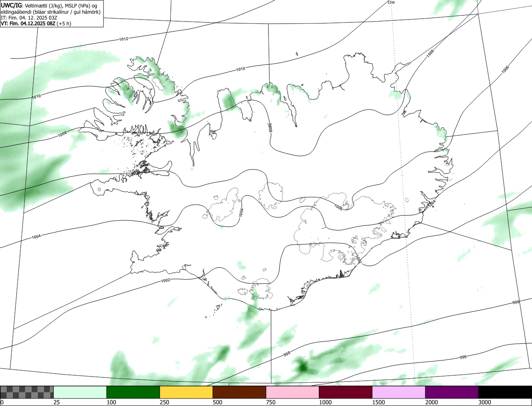Select the legend value "1500"
Image resolution: width=532 pixels, height=406 pixels.
379,402
